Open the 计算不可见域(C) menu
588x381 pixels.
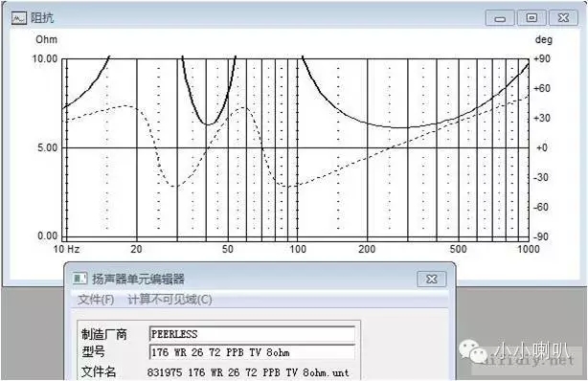point(170,300)
